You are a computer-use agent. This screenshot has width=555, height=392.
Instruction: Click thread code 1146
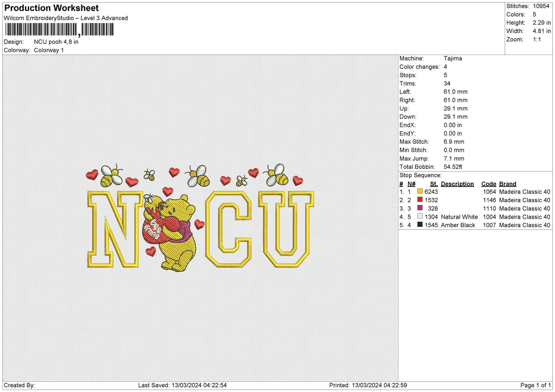click(489, 200)
